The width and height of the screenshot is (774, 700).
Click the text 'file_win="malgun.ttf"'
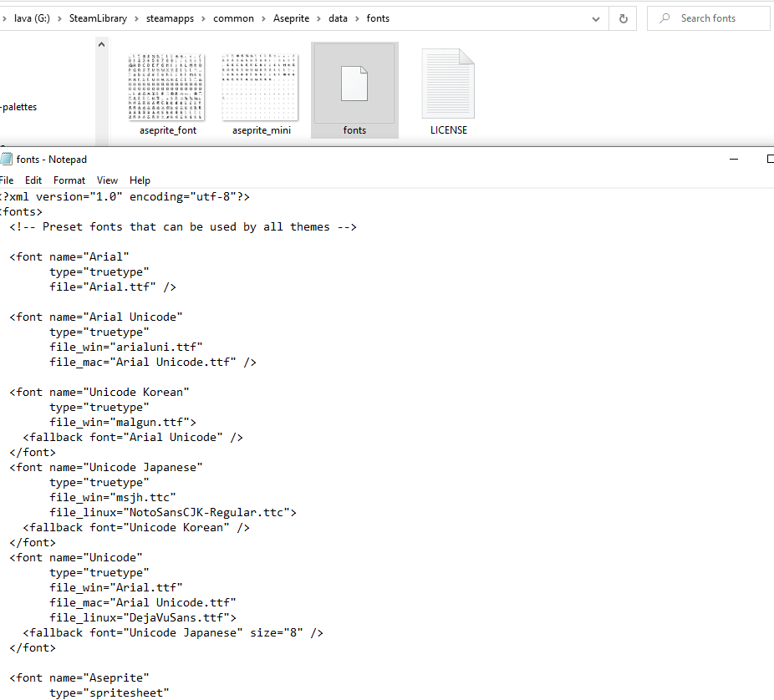point(120,423)
